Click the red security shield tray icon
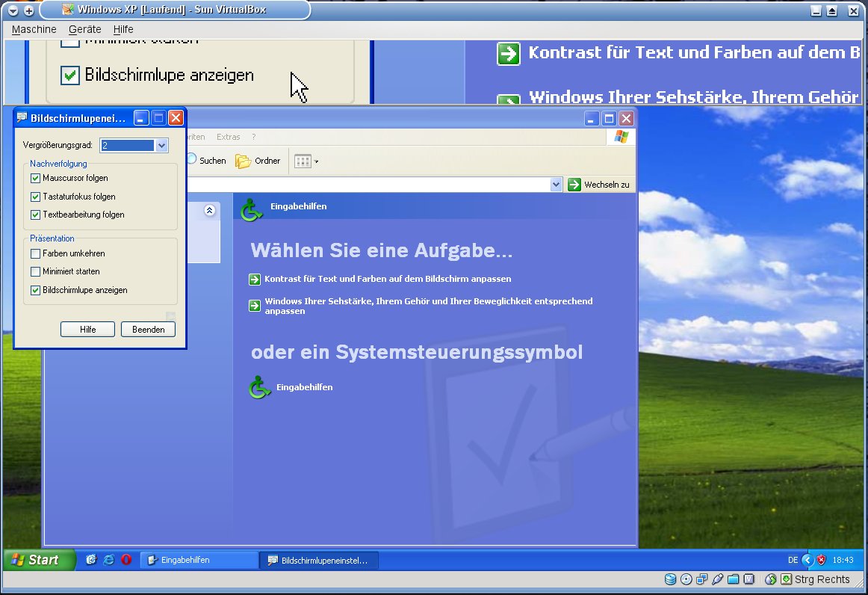The width and height of the screenshot is (868, 595). click(822, 560)
